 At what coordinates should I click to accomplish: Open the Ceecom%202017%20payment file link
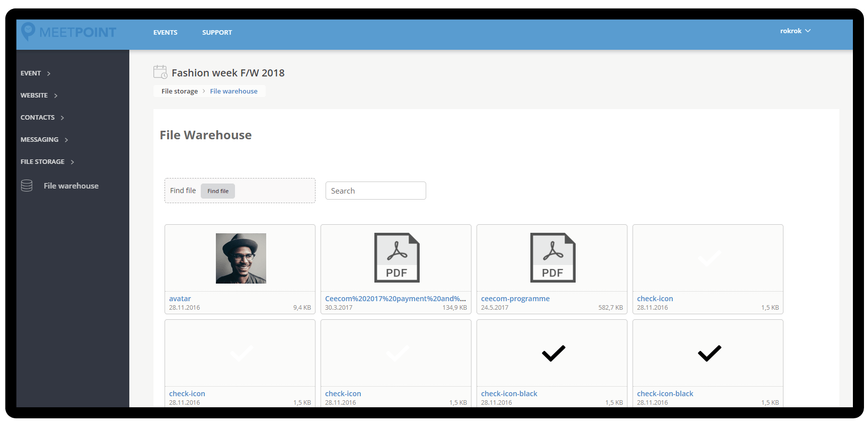coord(396,299)
